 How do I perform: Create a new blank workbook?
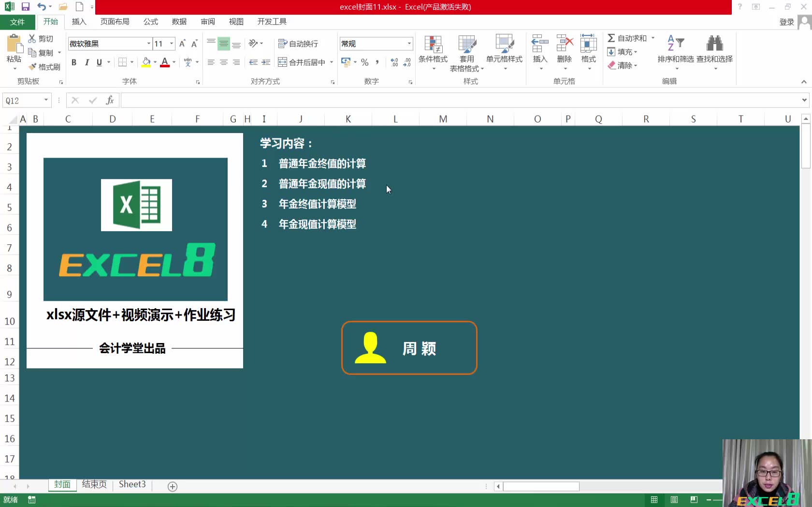(80, 7)
